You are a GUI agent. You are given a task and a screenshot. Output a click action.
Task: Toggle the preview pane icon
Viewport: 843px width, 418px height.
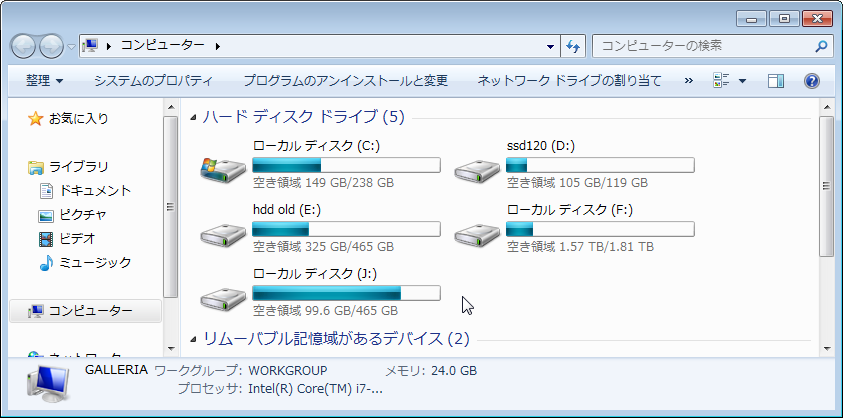coord(776,81)
